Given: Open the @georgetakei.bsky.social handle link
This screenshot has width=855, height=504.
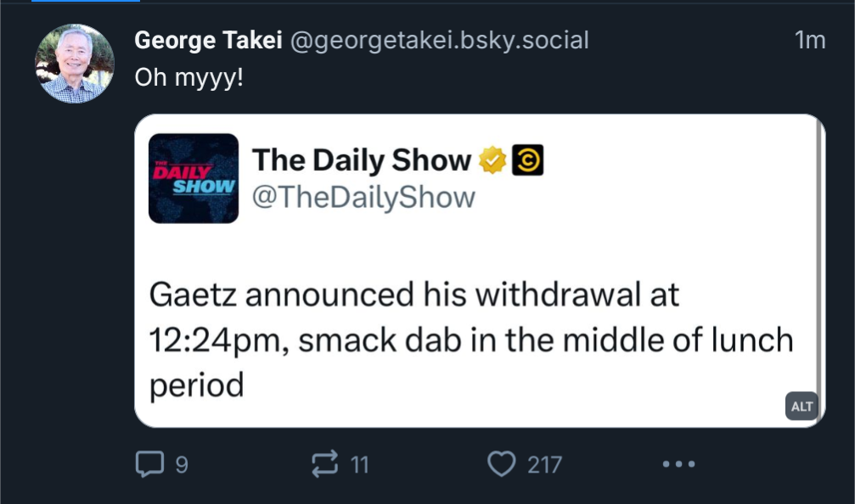Looking at the screenshot, I should (x=440, y=41).
